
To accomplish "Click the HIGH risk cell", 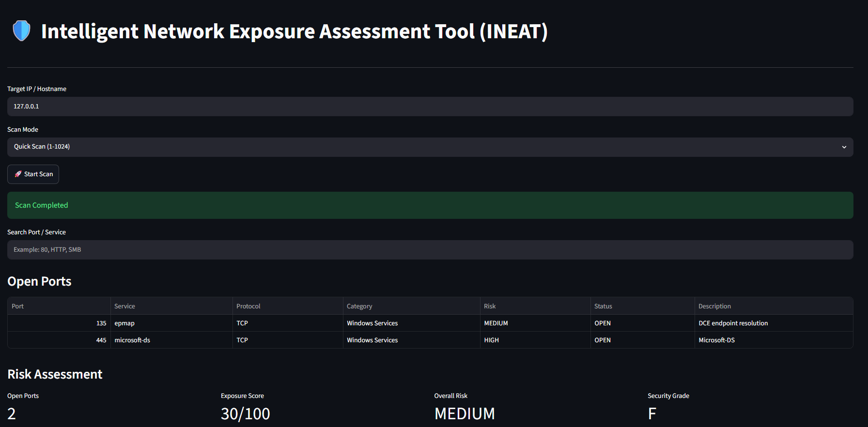I will point(535,340).
